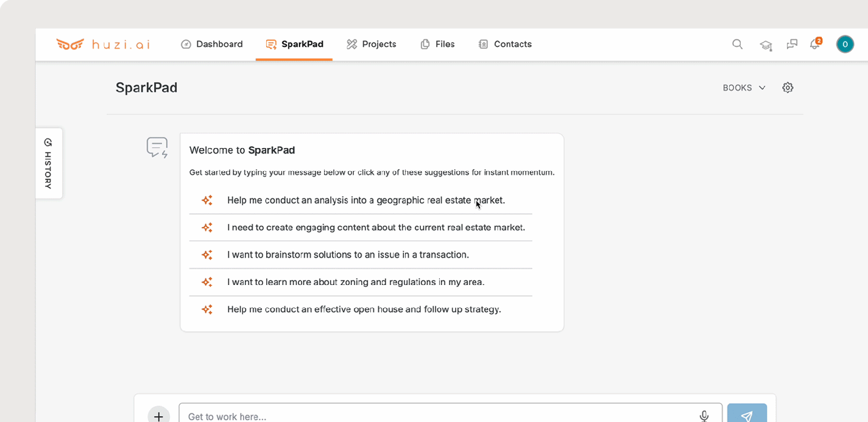
Task: Switch to the Projects tab
Action: pos(372,44)
